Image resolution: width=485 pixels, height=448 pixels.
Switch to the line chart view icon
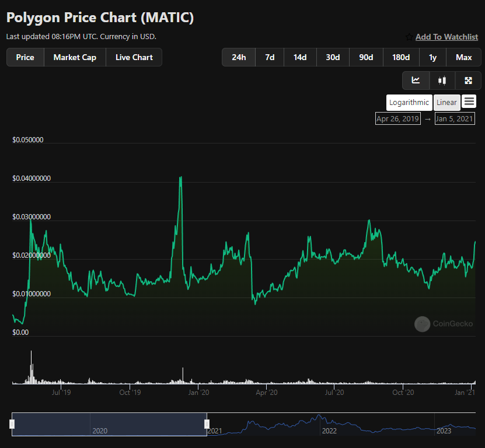click(416, 80)
